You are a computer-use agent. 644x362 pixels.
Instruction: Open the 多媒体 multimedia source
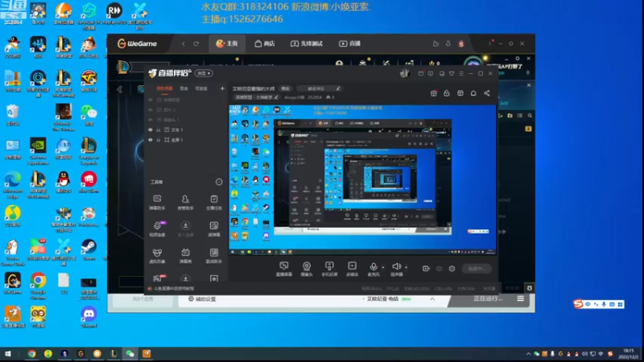(x=352, y=269)
